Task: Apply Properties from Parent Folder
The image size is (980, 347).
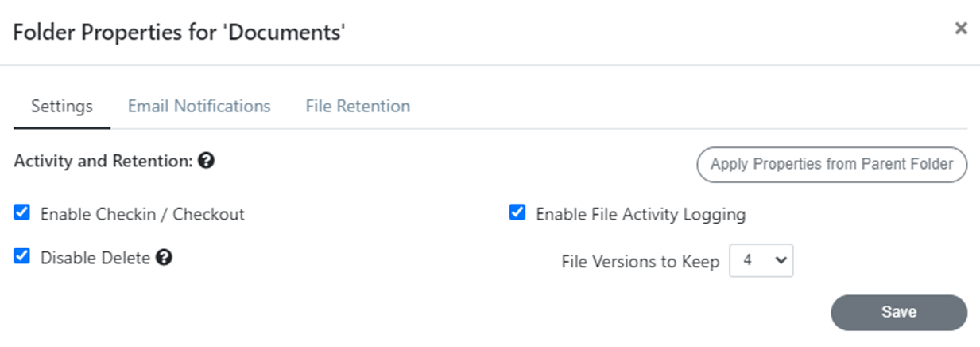Action: point(831,165)
